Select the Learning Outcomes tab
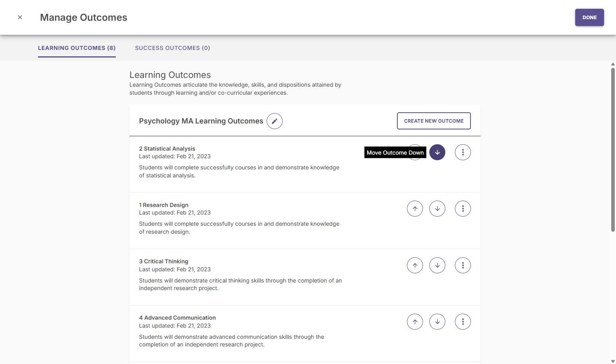The height and width of the screenshot is (364, 616). (x=77, y=48)
